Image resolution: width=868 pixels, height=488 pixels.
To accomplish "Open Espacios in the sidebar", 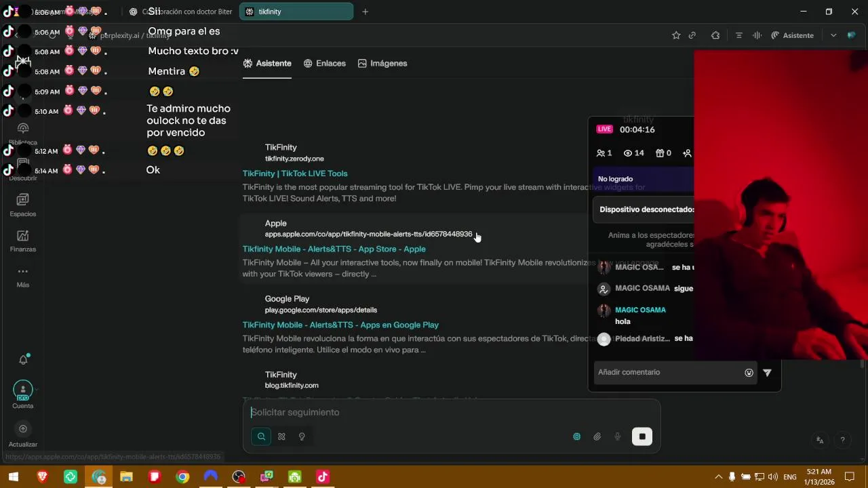I will tap(22, 205).
